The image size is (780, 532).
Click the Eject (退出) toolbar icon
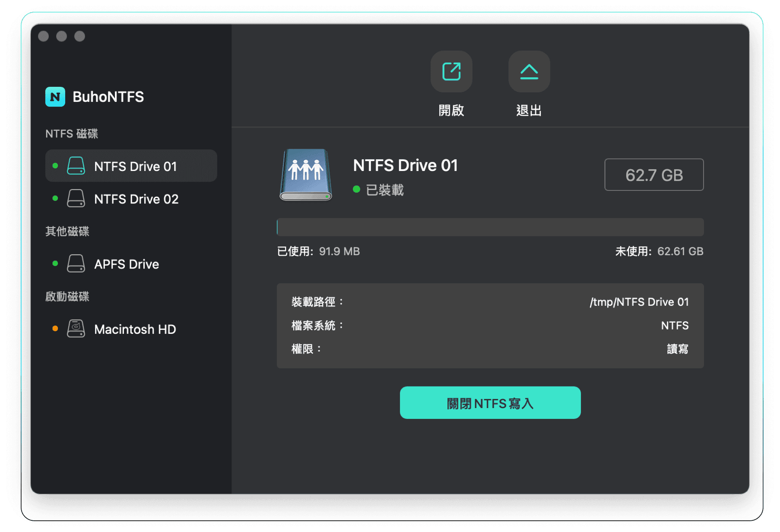coord(529,72)
